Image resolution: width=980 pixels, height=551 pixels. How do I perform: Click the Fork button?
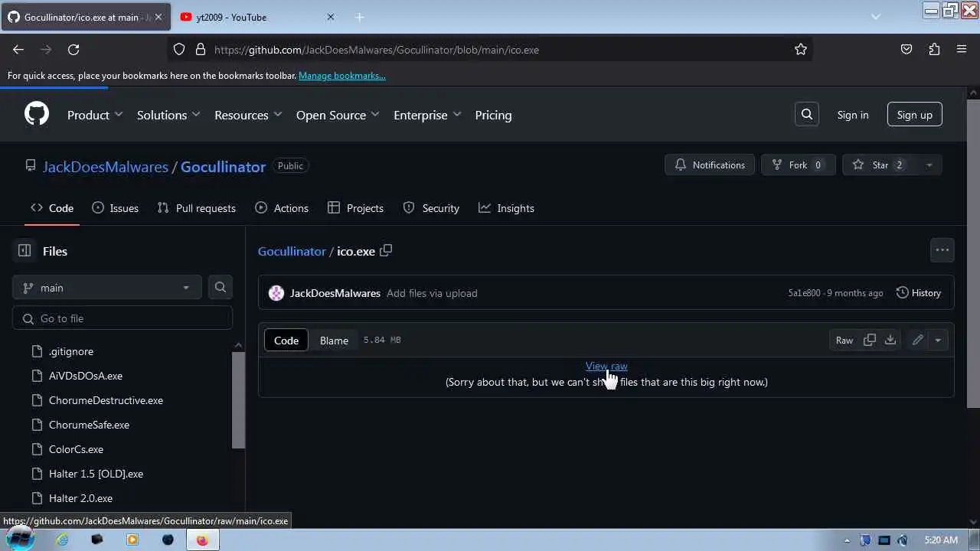point(797,165)
